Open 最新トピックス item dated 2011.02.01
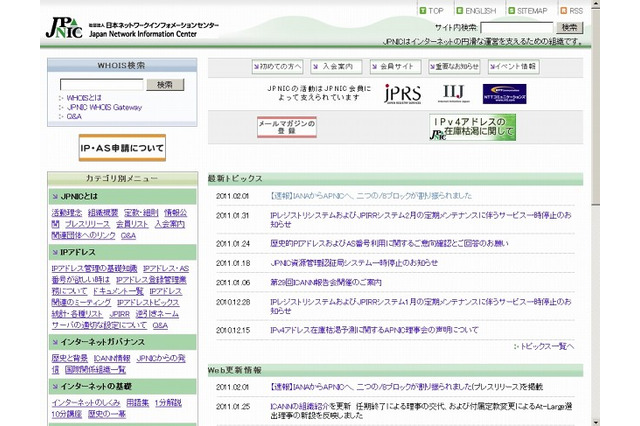 pyautogui.click(x=371, y=196)
